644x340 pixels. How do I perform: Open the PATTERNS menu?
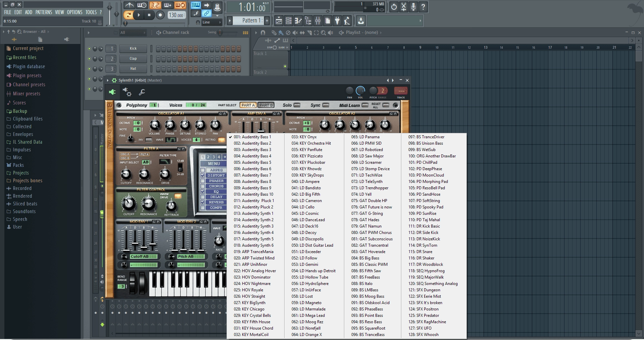coord(44,12)
